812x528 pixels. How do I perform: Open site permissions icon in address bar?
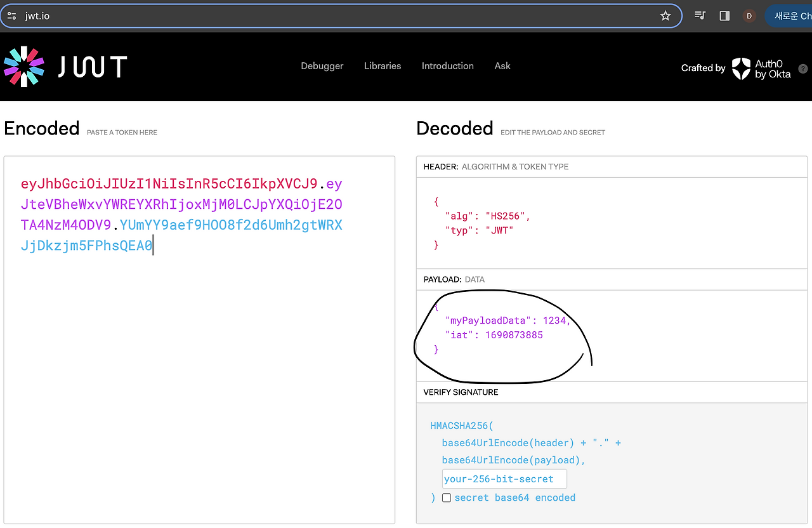(x=11, y=15)
